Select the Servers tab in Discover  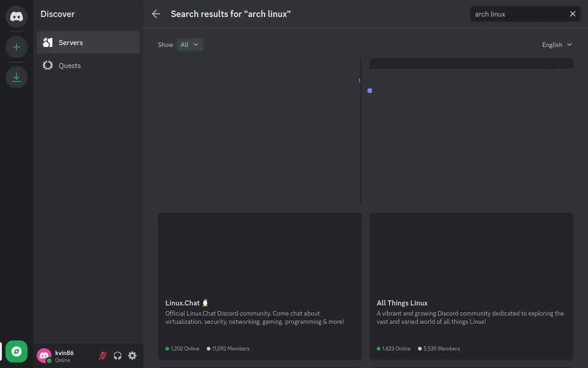(88, 42)
